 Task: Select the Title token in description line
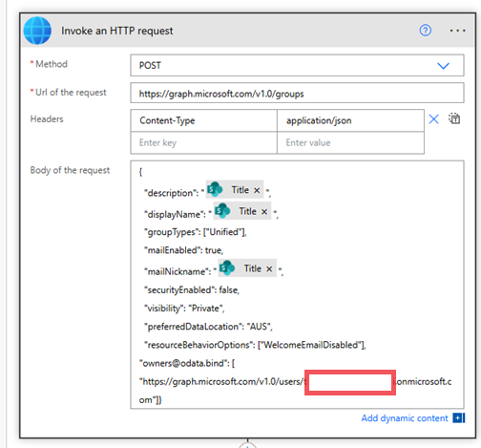pyautogui.click(x=235, y=190)
